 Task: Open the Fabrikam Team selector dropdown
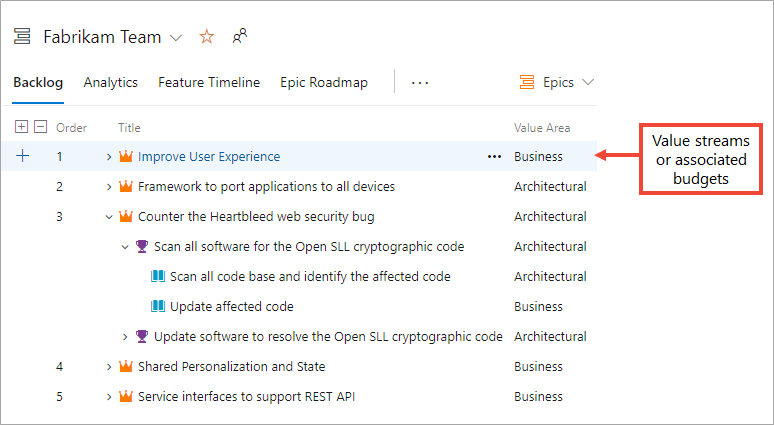(176, 38)
